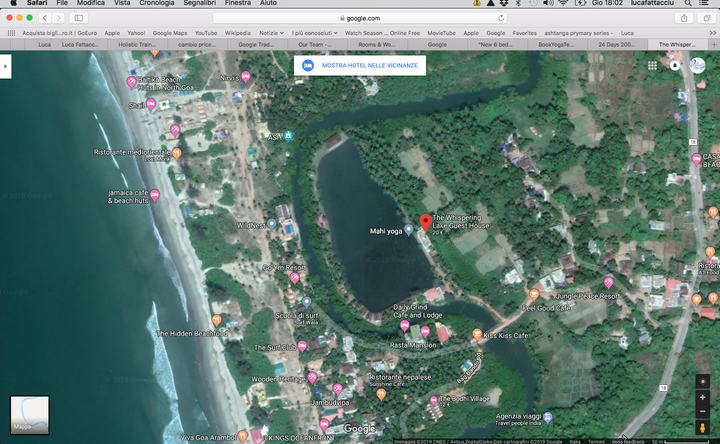Select the Feel Good Cafe marker
Viewport: 720px width, 444px height.
tap(534, 294)
